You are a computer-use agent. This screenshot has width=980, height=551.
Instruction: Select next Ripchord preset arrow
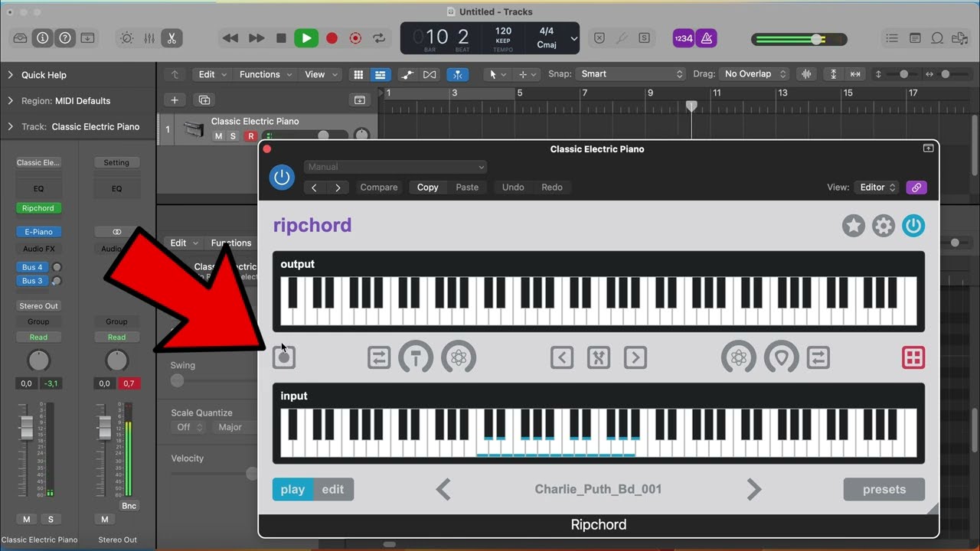(x=754, y=490)
